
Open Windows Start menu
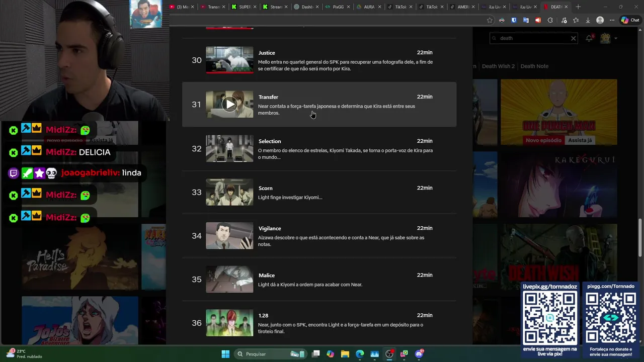click(x=225, y=354)
